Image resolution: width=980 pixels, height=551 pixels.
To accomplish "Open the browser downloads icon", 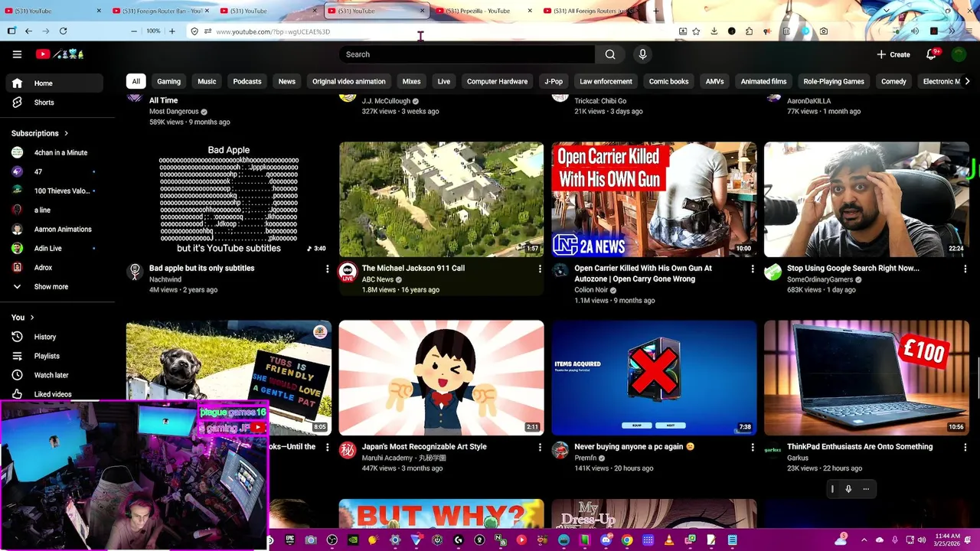I will pos(714,31).
